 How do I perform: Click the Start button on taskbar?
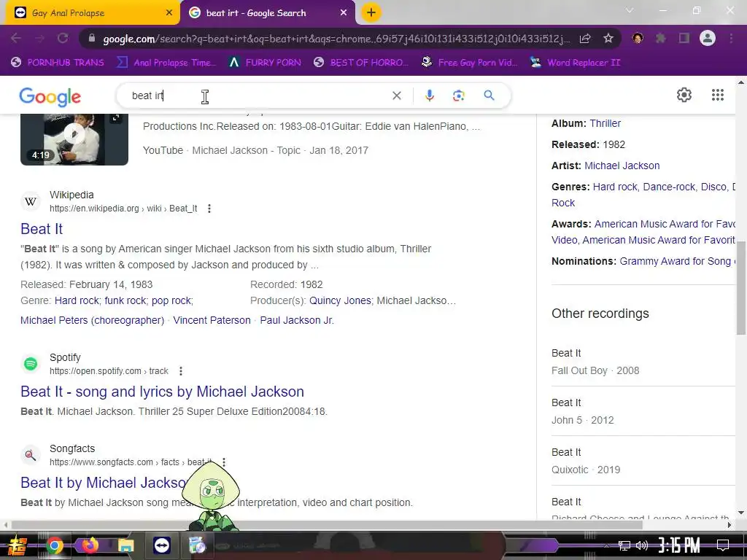pos(18,545)
